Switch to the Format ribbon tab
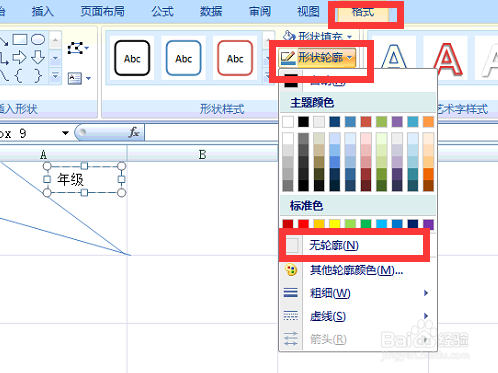The height and width of the screenshot is (373, 498). pyautogui.click(x=363, y=13)
